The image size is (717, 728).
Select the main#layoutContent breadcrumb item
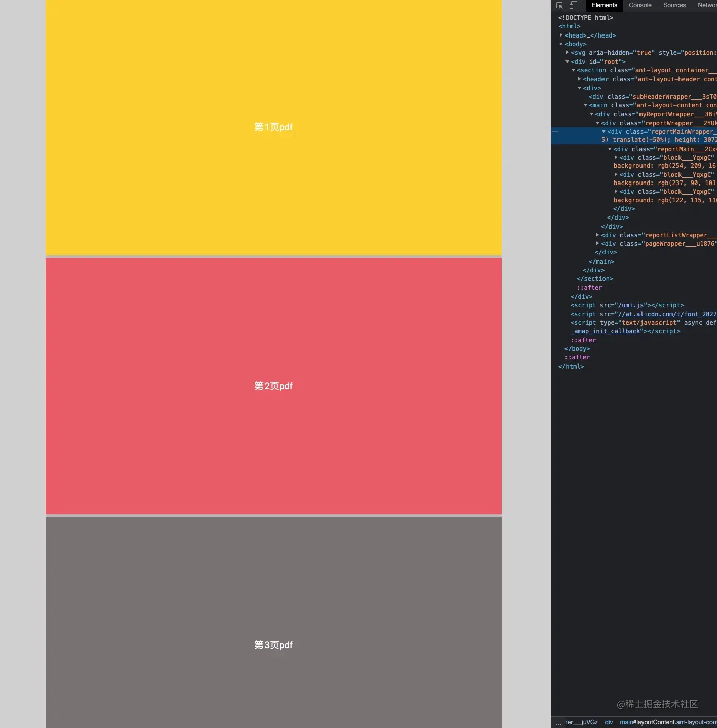click(x=668, y=722)
